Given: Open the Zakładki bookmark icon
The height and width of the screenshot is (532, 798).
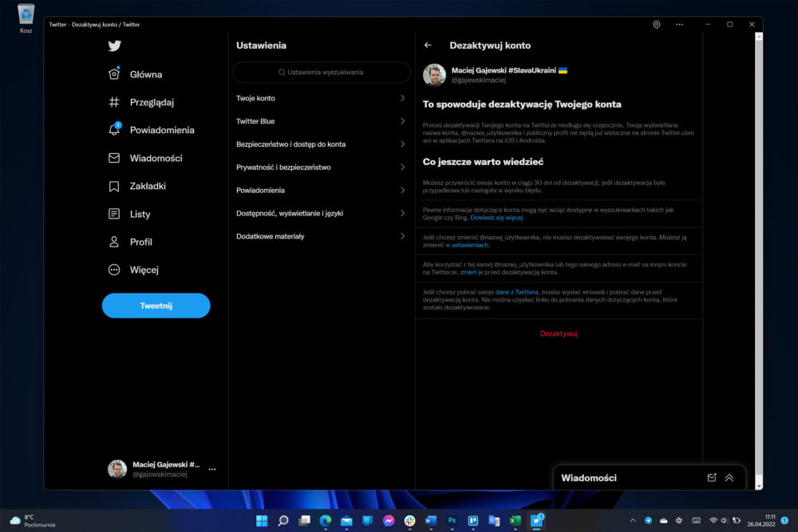Looking at the screenshot, I should click(114, 186).
